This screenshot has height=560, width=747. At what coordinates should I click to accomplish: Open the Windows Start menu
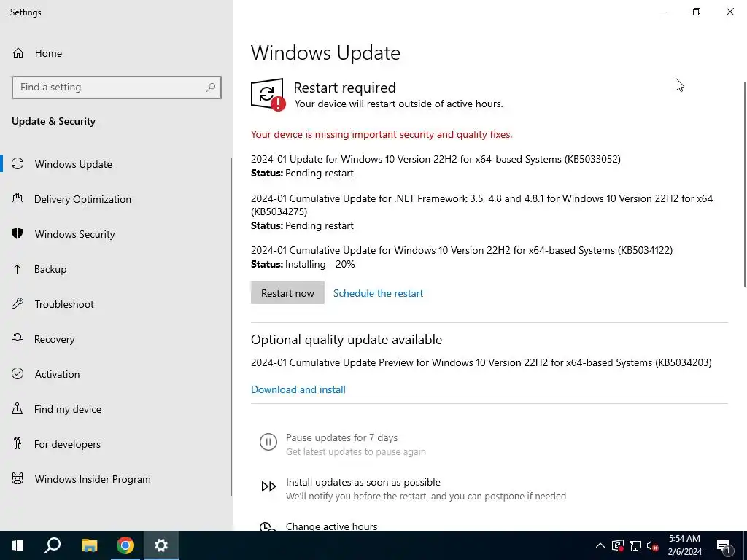[x=18, y=545]
